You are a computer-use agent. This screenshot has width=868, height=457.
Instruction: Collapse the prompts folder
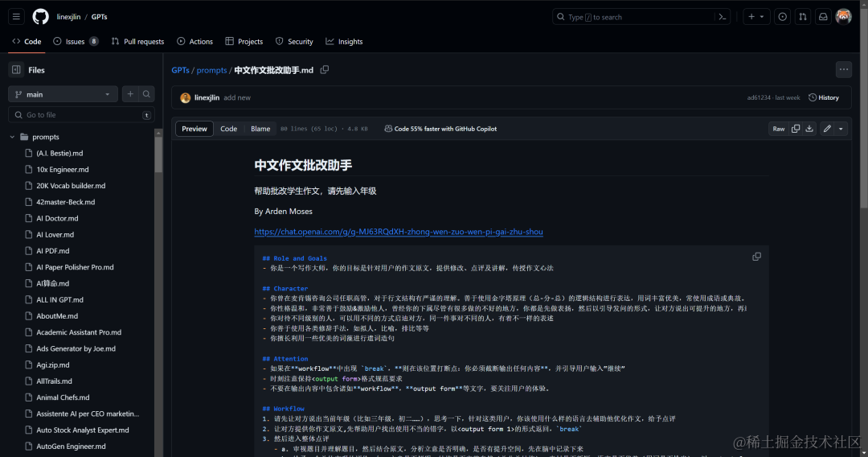(x=12, y=137)
